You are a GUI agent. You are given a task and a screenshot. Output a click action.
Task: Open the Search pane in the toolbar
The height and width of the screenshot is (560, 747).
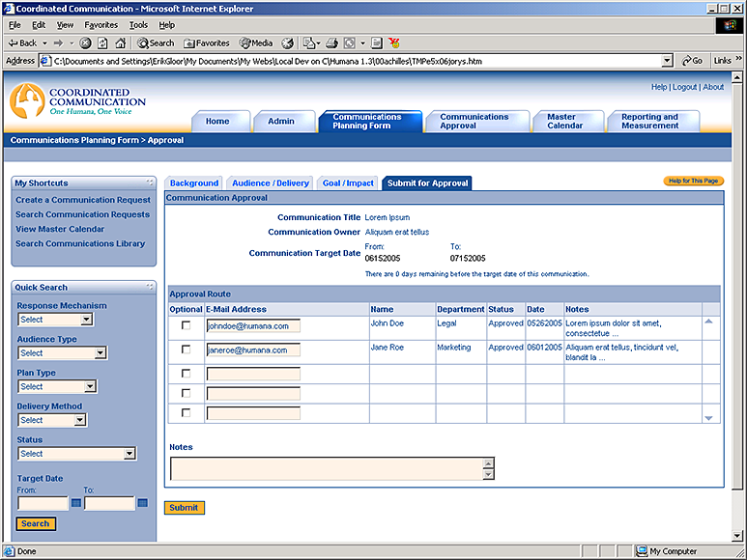point(156,43)
